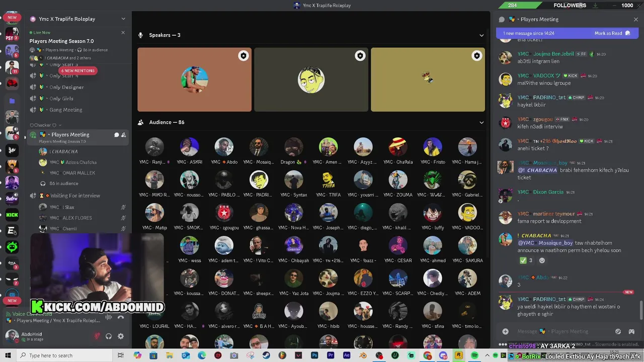Open Premiere Pro from the taskbar
Screen dimensions: 644x362
tap(331, 355)
